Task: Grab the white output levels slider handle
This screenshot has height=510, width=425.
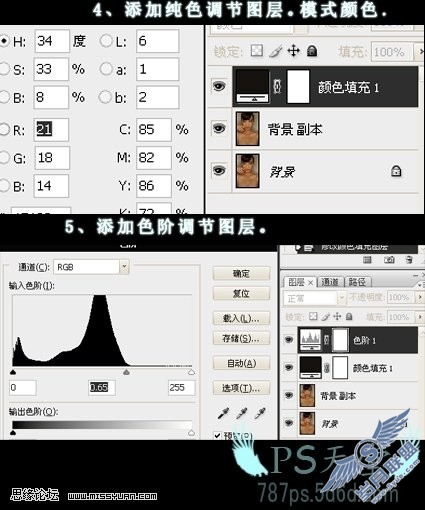Action: (191, 433)
